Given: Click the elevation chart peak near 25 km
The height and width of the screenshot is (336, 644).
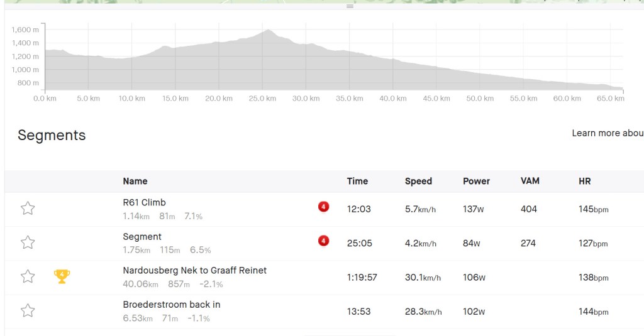Looking at the screenshot, I should point(269,31).
